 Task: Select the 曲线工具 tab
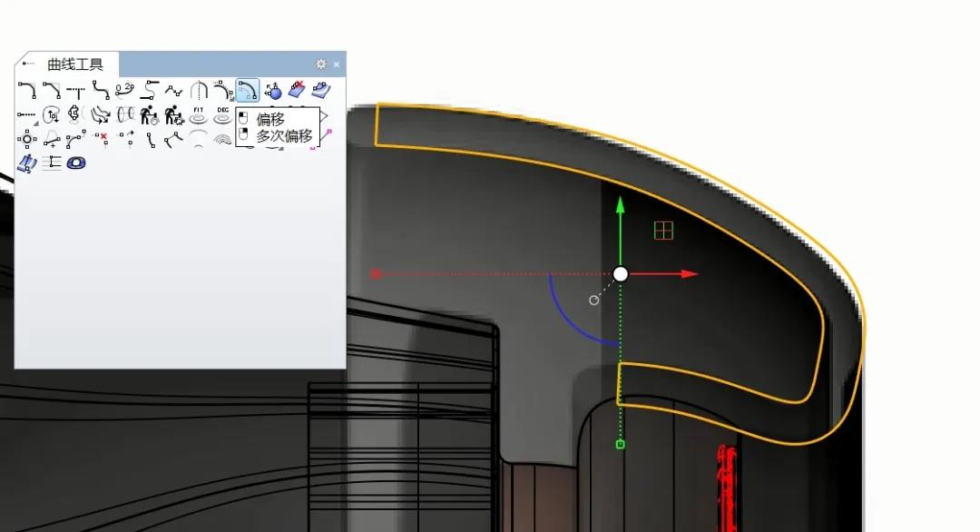pyautogui.click(x=75, y=64)
